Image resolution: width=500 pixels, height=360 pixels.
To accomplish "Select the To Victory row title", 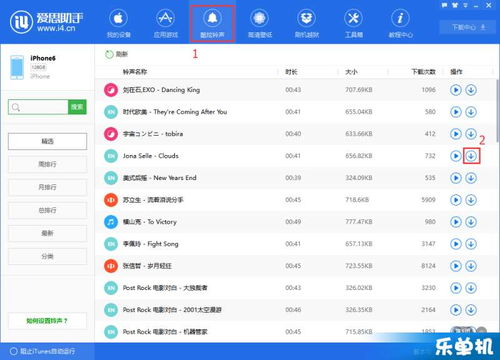I will [x=150, y=222].
